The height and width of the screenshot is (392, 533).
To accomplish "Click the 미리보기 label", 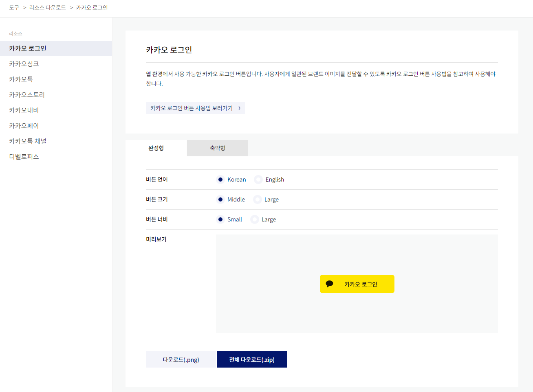I will (156, 239).
